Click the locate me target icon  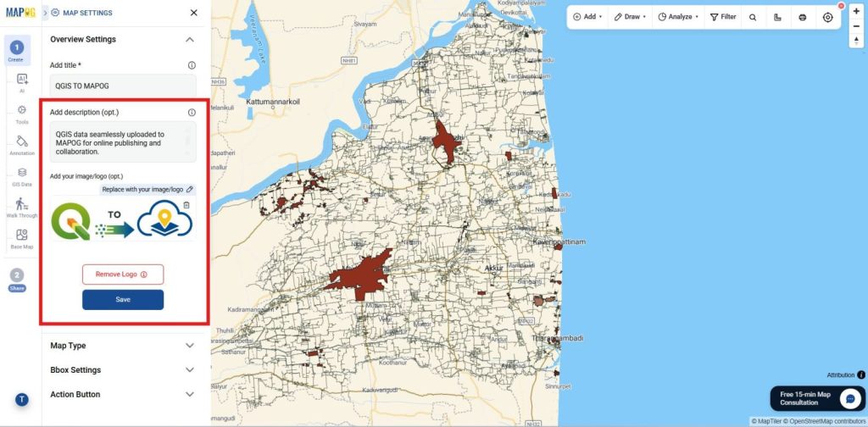[827, 17]
